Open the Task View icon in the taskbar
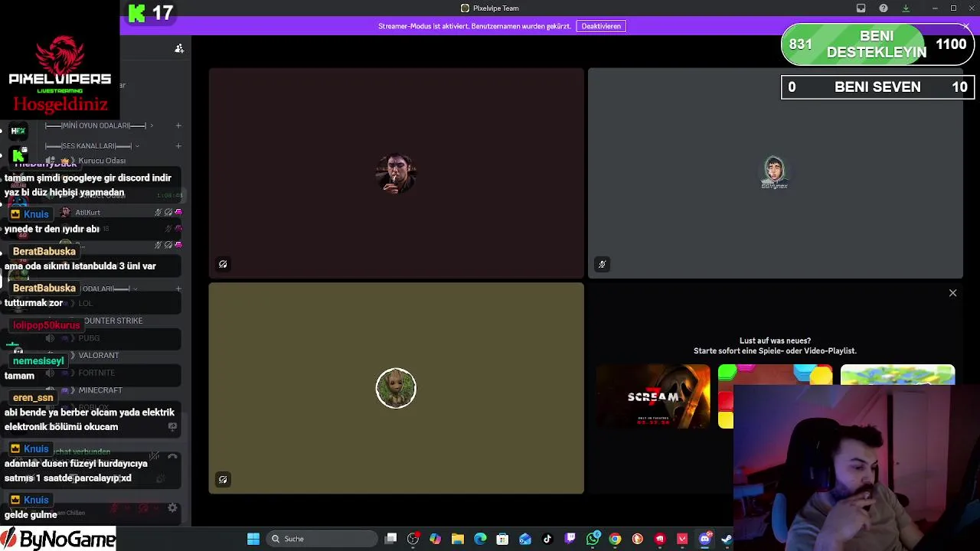Viewport: 980px width, 551px height. (x=390, y=539)
